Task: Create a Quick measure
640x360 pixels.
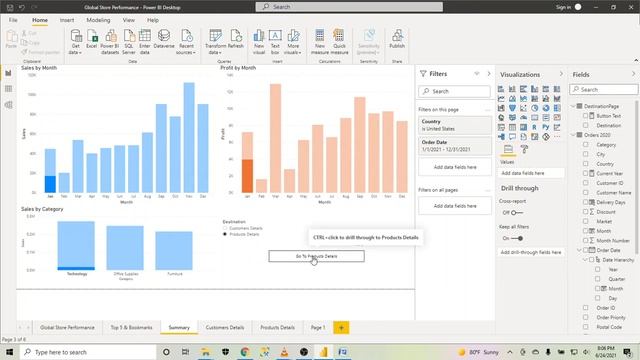Action: click(x=339, y=42)
